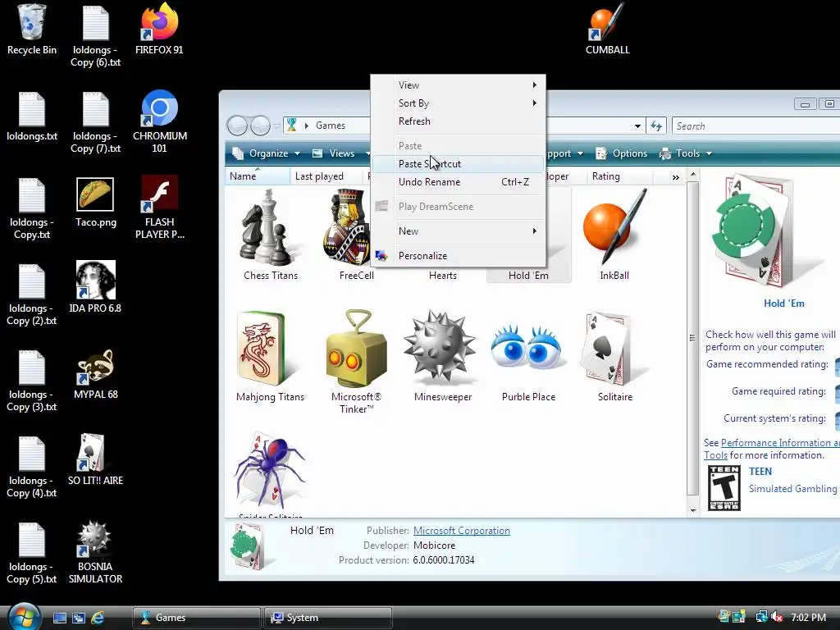Click the Last played column header
Viewport: 840px width, 630px height.
click(326, 176)
